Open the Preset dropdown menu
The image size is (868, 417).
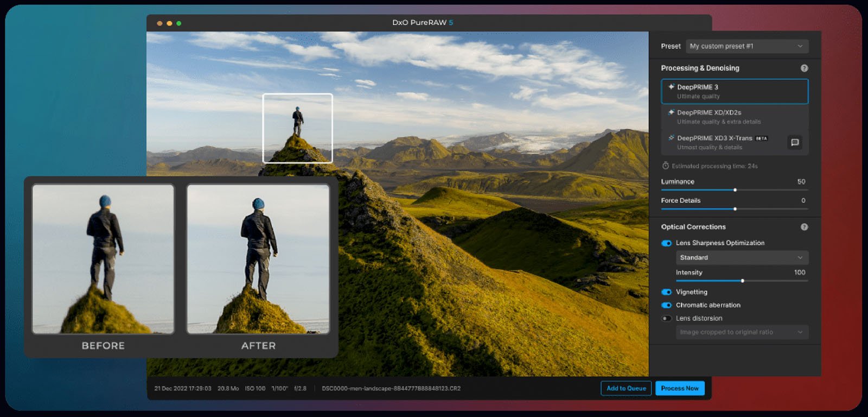[747, 46]
